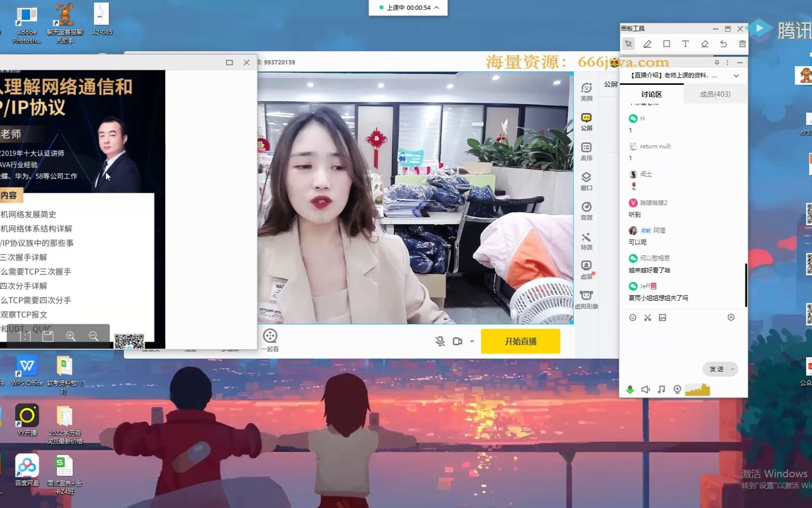Open the 虚拟形象 avatar option
Screen dimensions: 812x508
586,299
